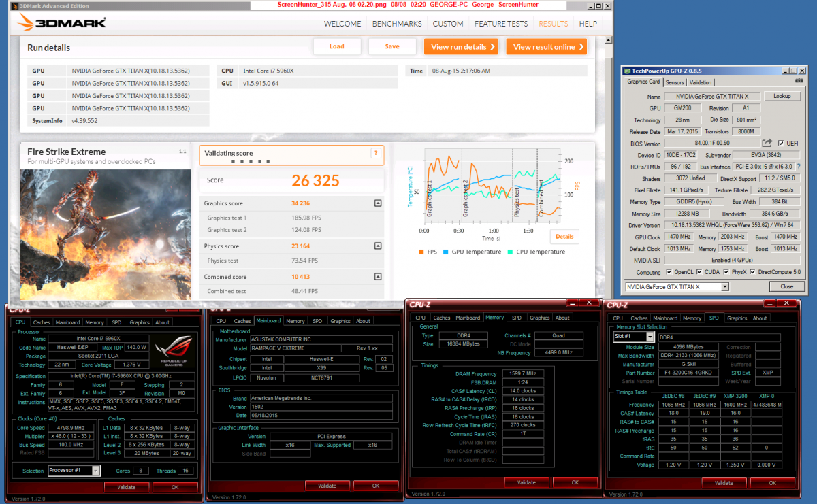The width and height of the screenshot is (817, 504).
Task: Toggle the OpenCL checkbox in GPU-Z
Action: (670, 272)
